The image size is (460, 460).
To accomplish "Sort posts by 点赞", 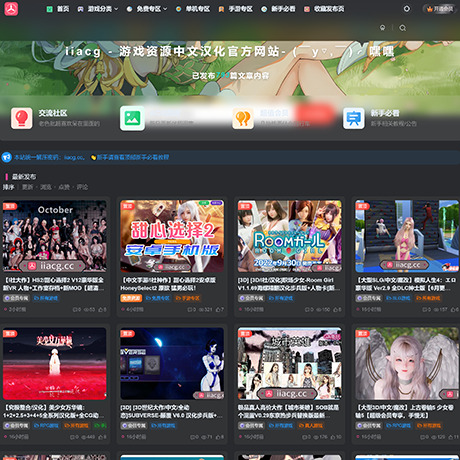I will coord(64,187).
